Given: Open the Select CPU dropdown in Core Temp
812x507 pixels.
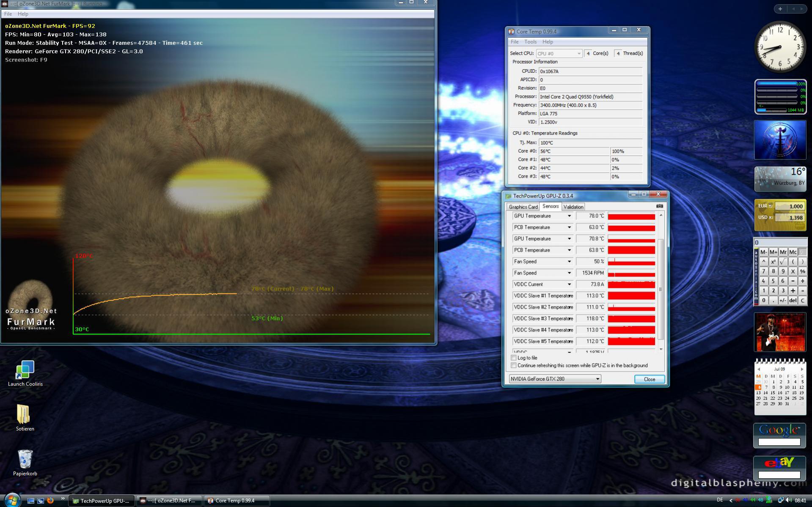Looking at the screenshot, I should click(559, 53).
